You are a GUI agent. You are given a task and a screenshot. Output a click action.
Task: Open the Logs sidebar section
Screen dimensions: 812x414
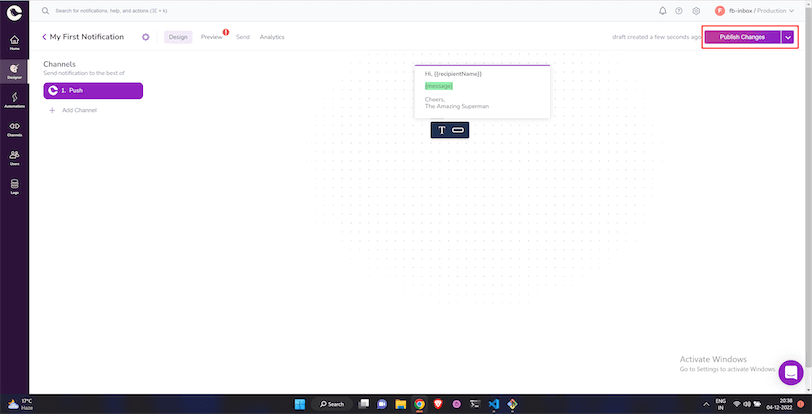[x=14, y=187]
